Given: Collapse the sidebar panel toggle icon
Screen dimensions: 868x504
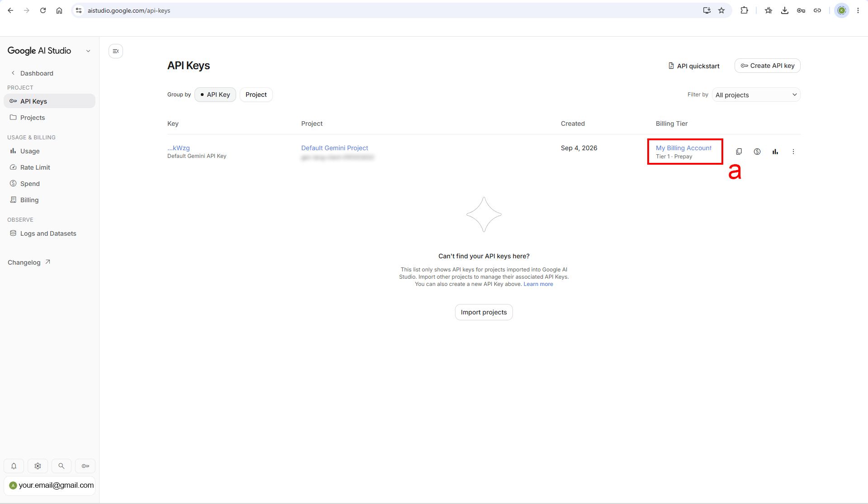Looking at the screenshot, I should [116, 51].
